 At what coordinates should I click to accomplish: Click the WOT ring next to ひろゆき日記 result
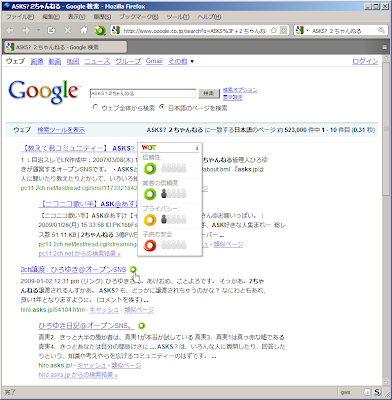(142, 326)
